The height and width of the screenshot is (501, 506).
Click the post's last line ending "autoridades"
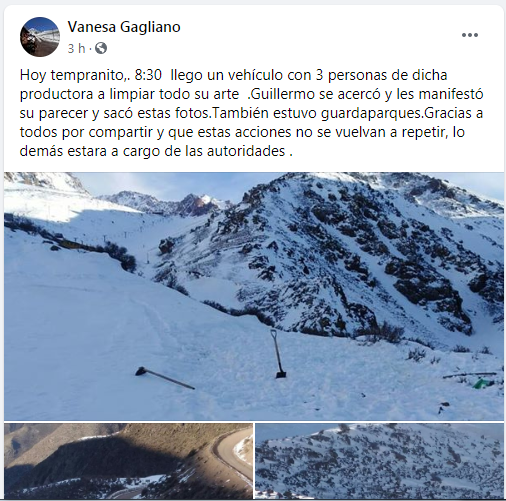click(x=156, y=151)
